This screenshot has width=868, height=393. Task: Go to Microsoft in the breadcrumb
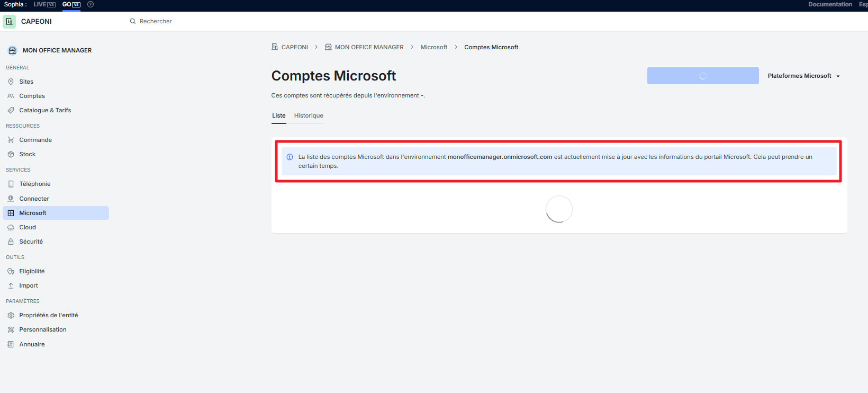(x=434, y=47)
